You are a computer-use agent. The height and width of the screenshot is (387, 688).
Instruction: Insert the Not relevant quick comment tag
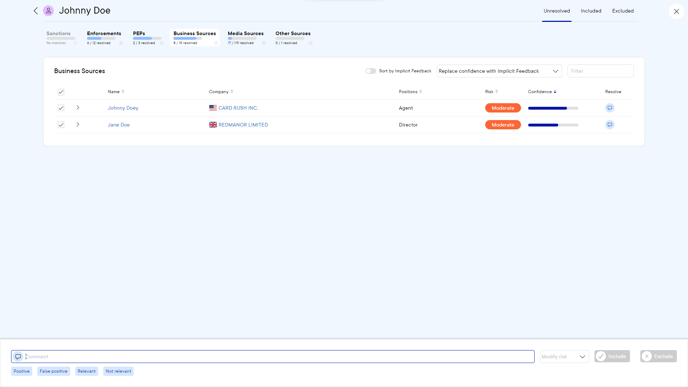coord(118,371)
